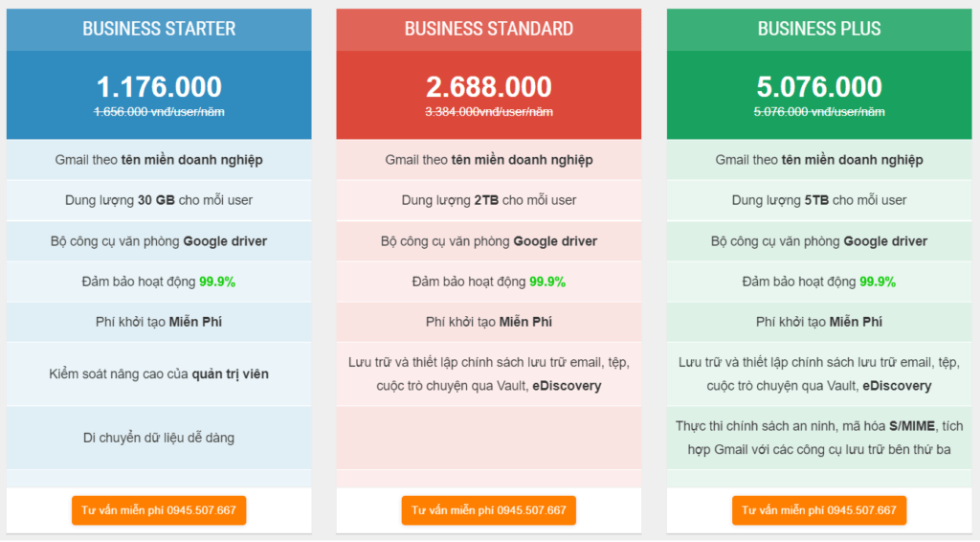980x542 pixels.
Task: Click the 30 GB storage row in Starter
Action: (159, 200)
